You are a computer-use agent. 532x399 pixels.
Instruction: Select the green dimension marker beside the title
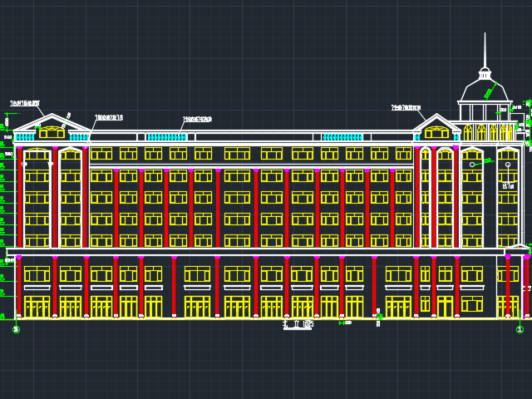click(344, 323)
